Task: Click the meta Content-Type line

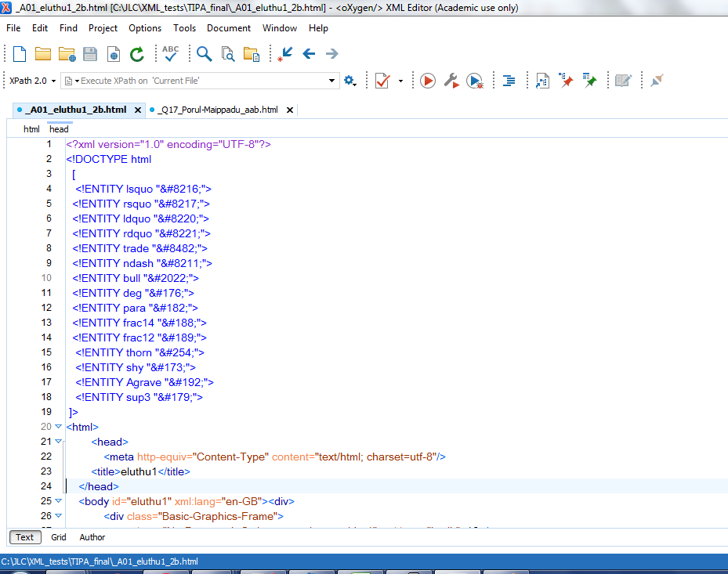Action: (274, 457)
